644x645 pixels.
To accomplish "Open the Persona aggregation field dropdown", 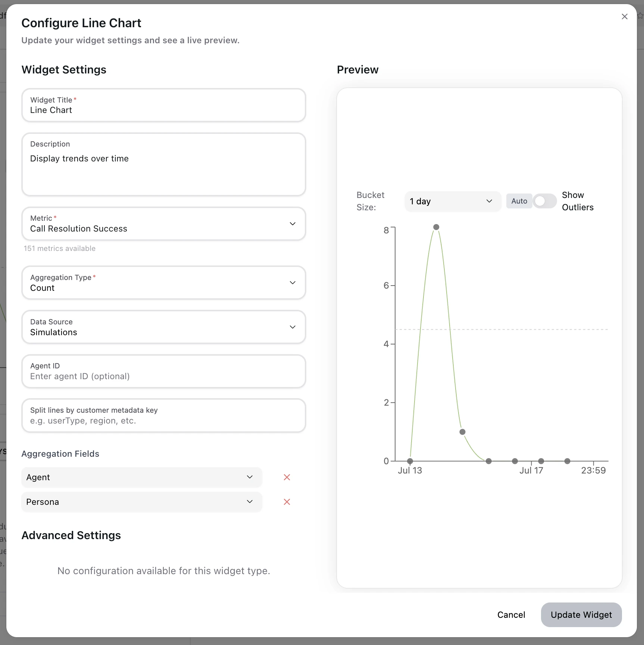I will point(250,502).
